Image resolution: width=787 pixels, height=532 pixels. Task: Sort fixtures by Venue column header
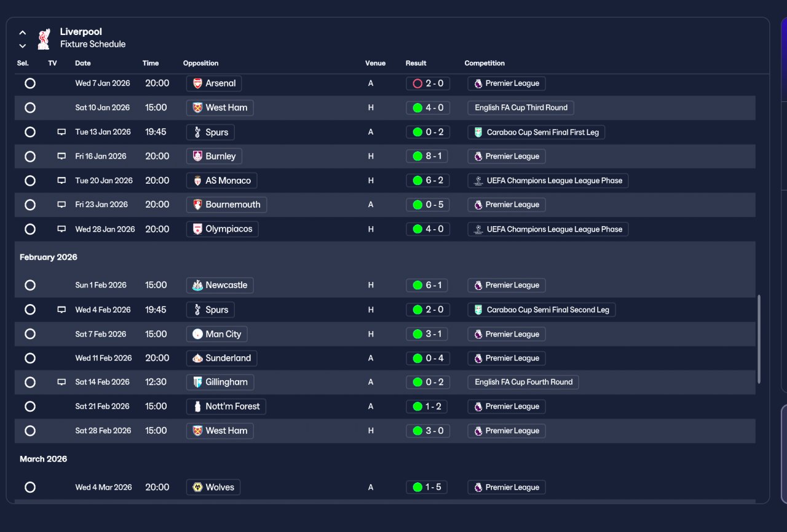point(376,63)
